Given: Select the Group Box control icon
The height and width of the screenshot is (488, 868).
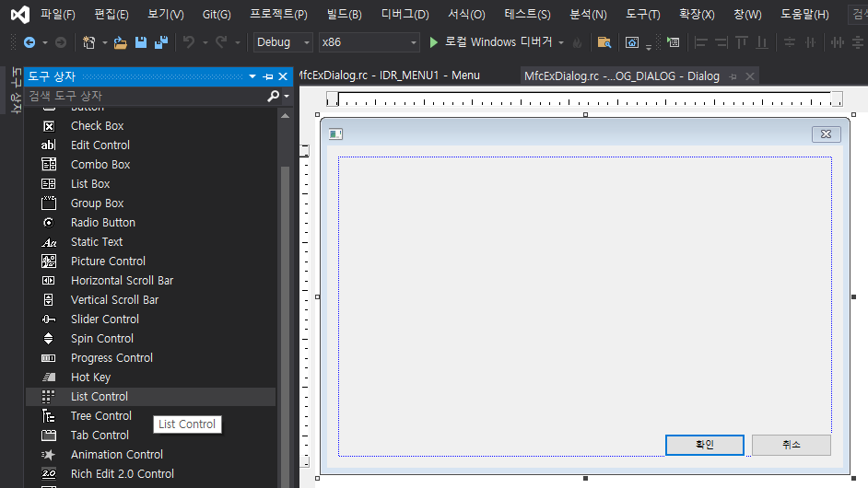Looking at the screenshot, I should (x=49, y=203).
